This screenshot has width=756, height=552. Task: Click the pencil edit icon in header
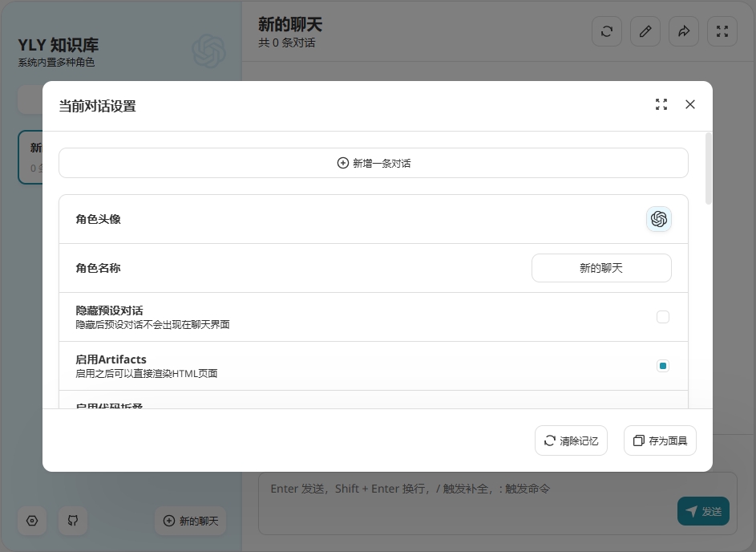pos(645,31)
